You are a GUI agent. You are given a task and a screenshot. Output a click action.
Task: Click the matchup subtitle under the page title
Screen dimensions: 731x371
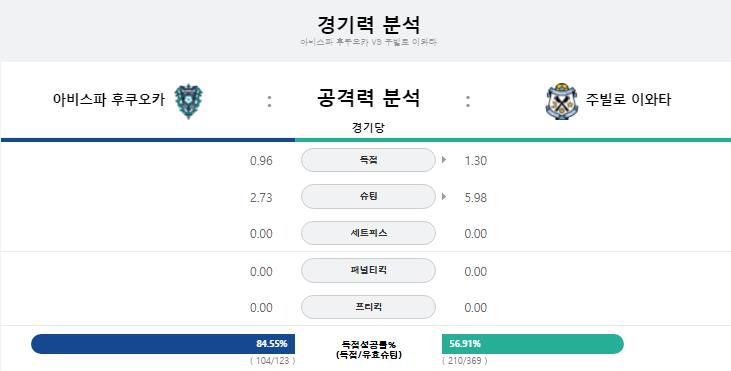[368, 42]
